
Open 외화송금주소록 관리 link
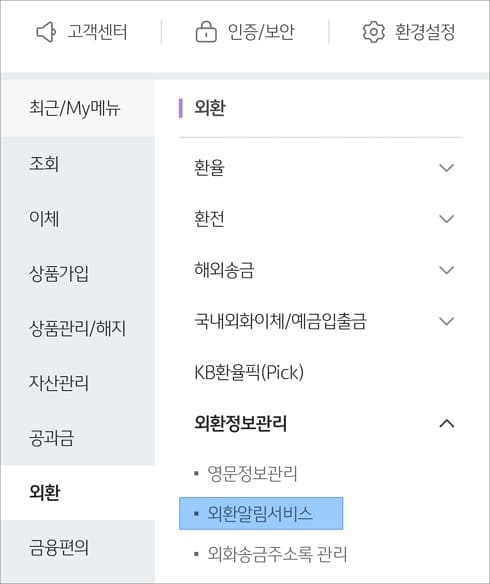(277, 554)
